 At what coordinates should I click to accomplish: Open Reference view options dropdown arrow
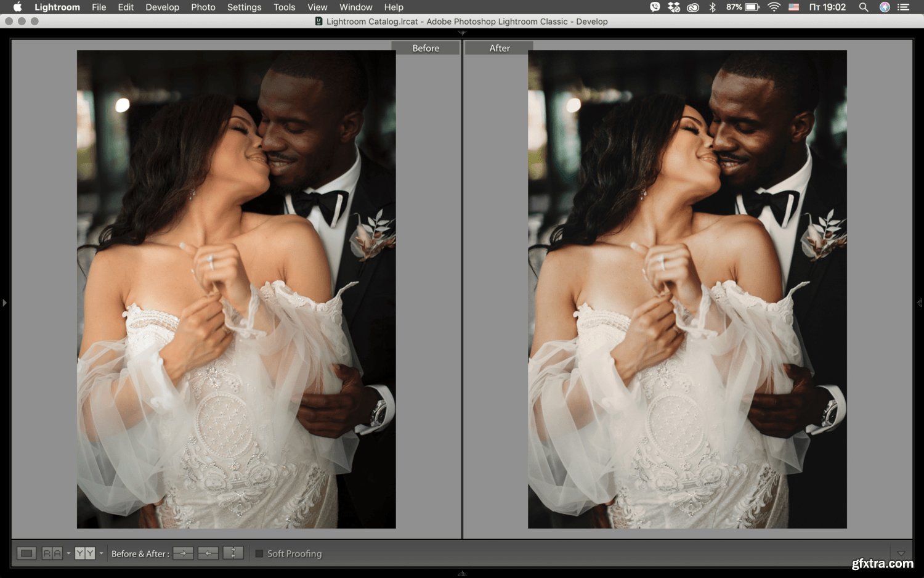pyautogui.click(x=68, y=553)
